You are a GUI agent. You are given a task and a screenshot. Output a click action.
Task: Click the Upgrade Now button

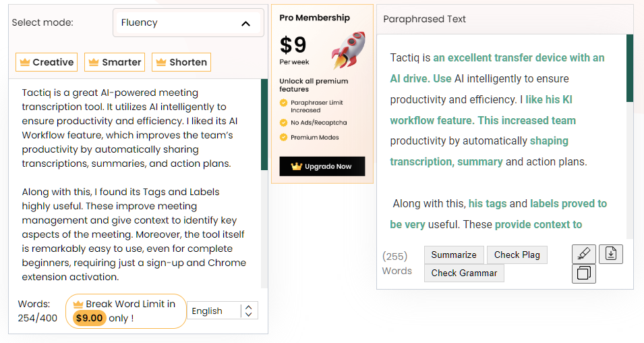pyautogui.click(x=322, y=166)
